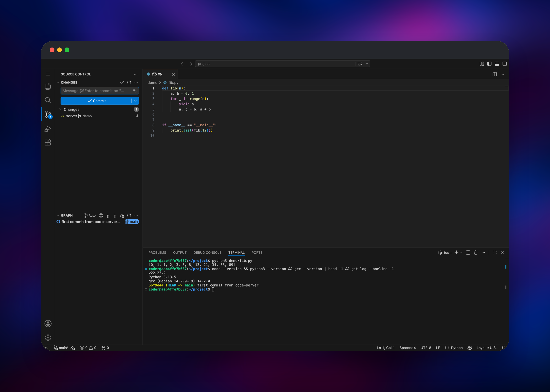Viewport: 550px width, 392px height.
Task: Close the fib.py editor tab
Action: tap(173, 74)
